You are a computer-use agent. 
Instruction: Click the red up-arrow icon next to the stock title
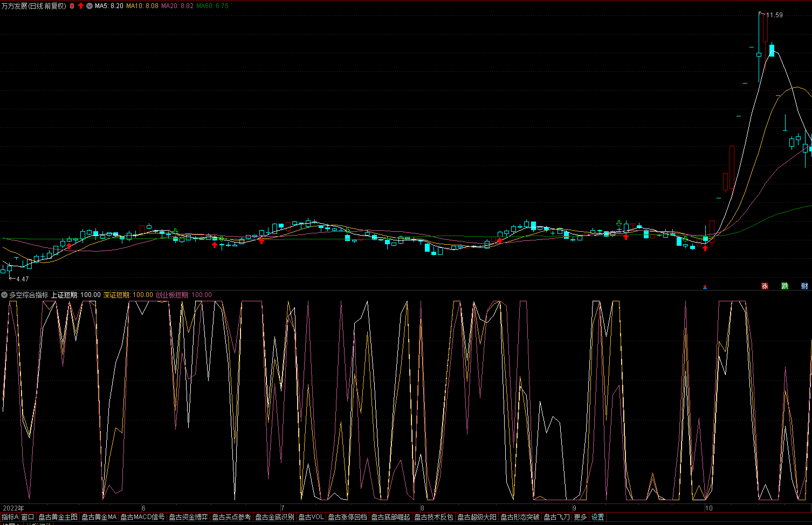point(80,6)
